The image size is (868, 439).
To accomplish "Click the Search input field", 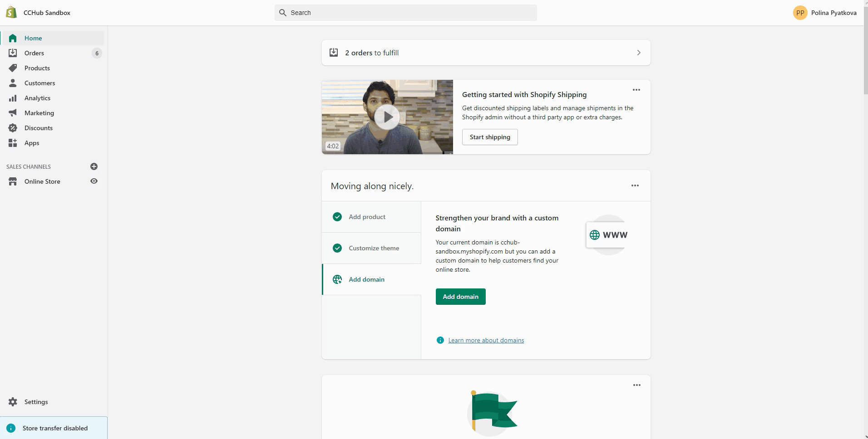I will tap(405, 13).
